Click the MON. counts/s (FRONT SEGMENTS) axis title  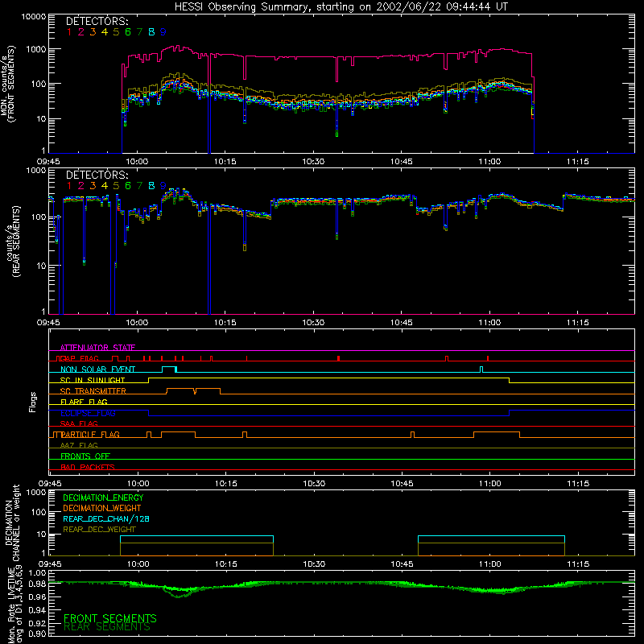[7, 84]
